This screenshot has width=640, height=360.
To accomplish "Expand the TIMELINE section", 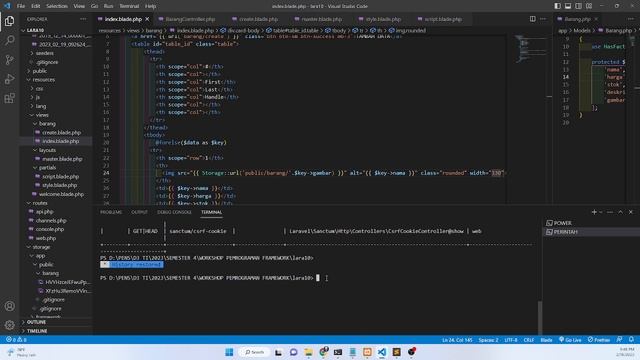I will pyautogui.click(x=56, y=331).
